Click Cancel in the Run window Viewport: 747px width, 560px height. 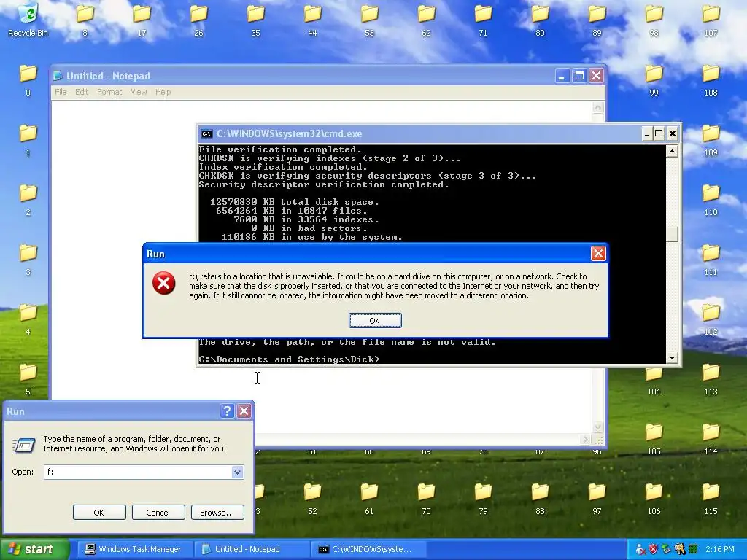158,513
